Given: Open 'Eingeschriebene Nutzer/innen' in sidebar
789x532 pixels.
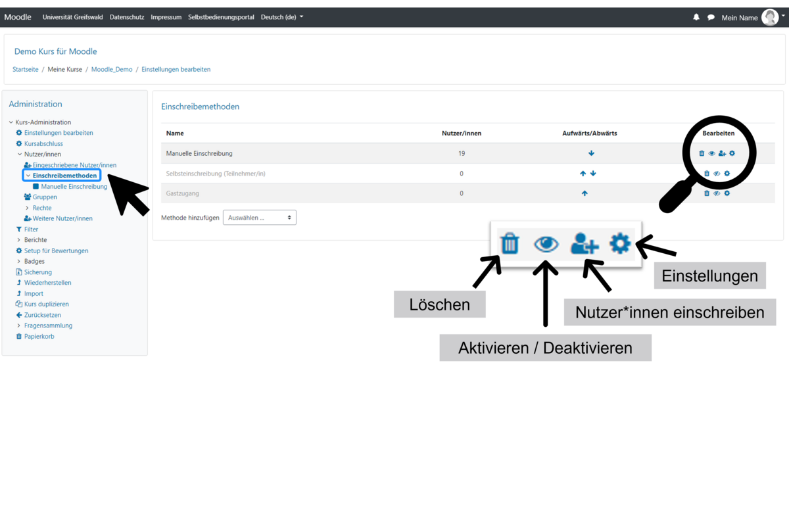Looking at the screenshot, I should click(74, 165).
